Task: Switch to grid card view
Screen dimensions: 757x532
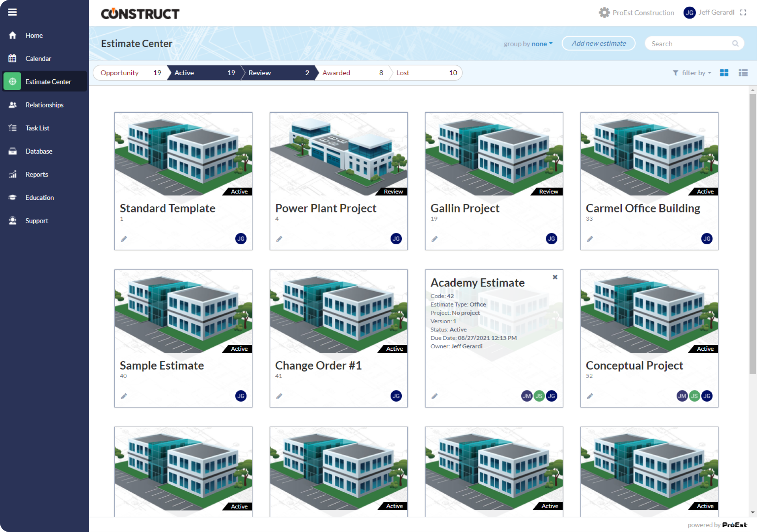Action: [724, 73]
